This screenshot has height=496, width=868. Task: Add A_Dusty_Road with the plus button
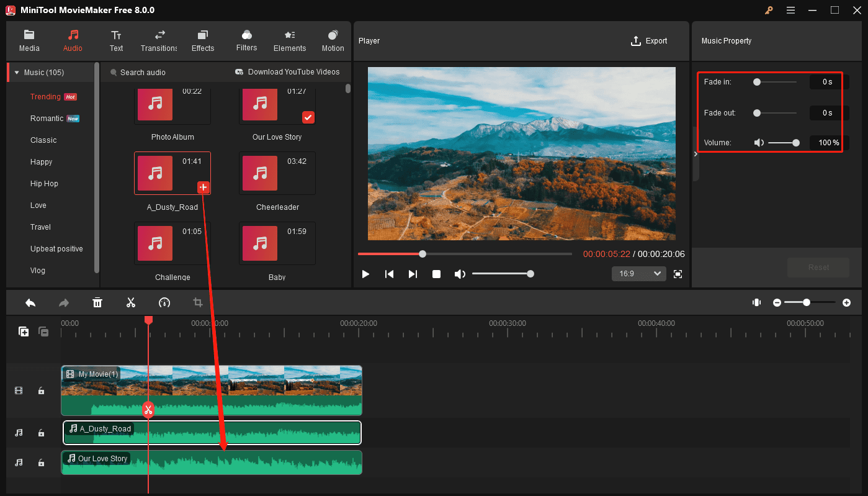coord(203,187)
